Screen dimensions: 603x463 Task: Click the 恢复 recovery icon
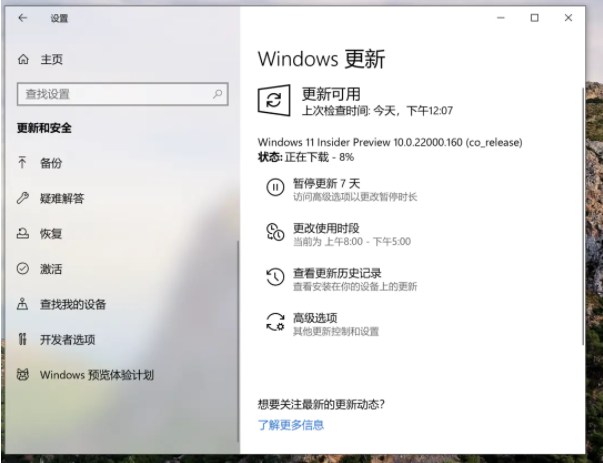point(22,233)
